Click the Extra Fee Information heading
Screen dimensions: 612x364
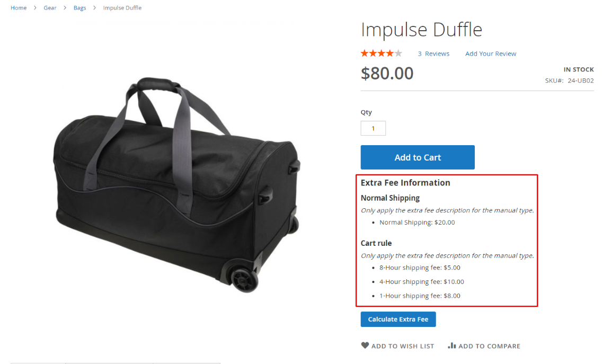(x=405, y=183)
